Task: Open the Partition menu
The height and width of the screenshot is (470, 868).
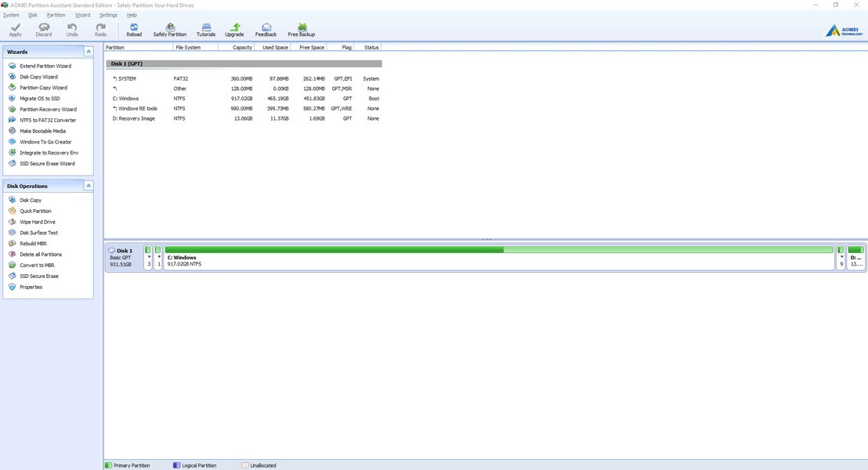Action: pos(56,15)
